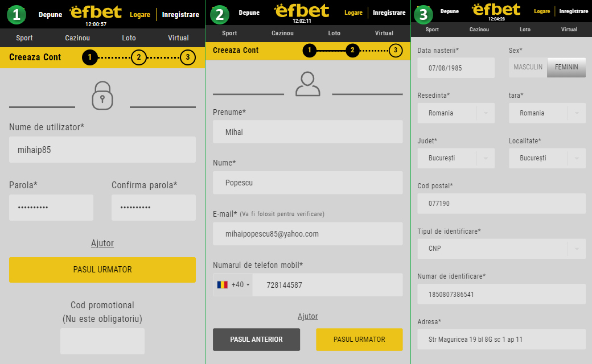Screen dimensions: 592x364
Task: Click the Ajutor link below the phone number
Action: [x=308, y=316]
